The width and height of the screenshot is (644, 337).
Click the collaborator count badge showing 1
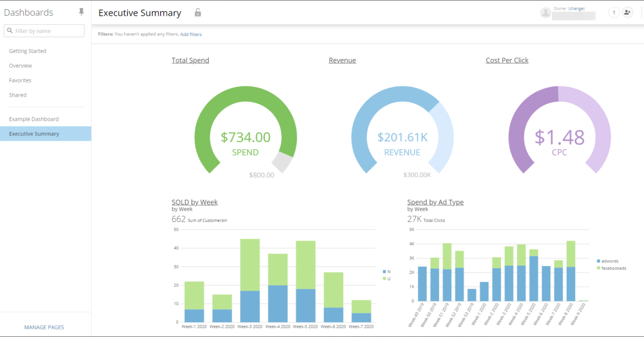point(613,13)
